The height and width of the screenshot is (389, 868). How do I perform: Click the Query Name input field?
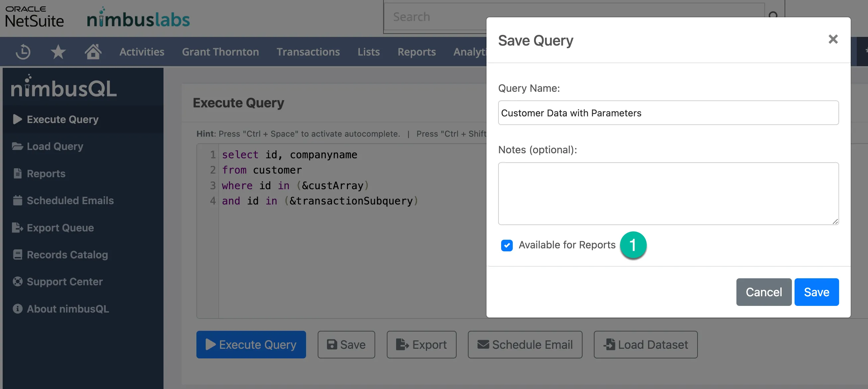pyautogui.click(x=668, y=113)
